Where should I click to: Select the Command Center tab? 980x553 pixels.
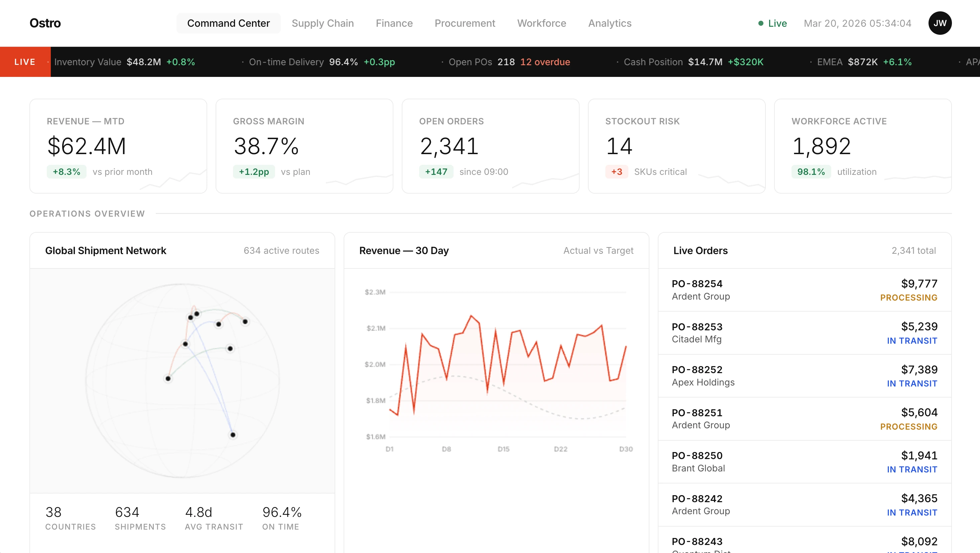coord(228,23)
